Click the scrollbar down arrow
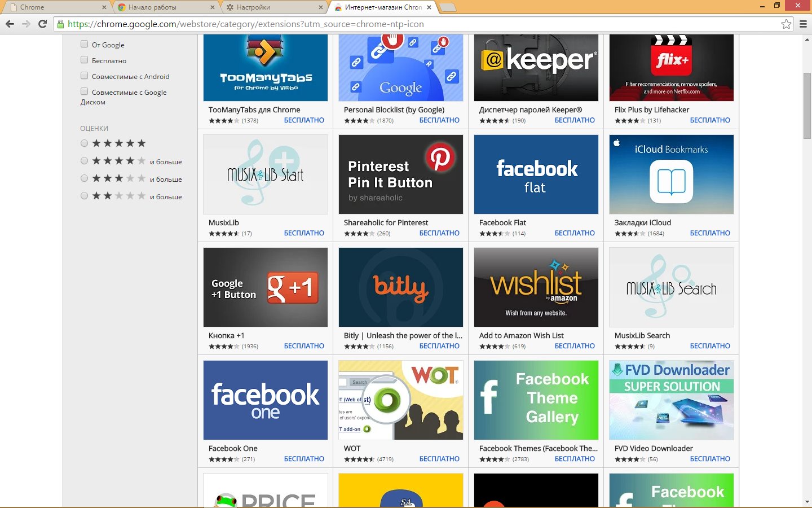Viewport: 812px width, 508px height. point(807,502)
